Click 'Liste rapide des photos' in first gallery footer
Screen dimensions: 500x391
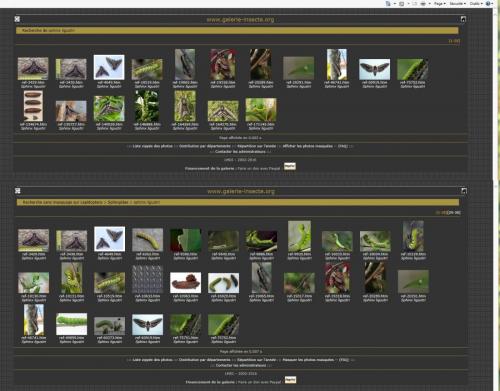[153, 146]
